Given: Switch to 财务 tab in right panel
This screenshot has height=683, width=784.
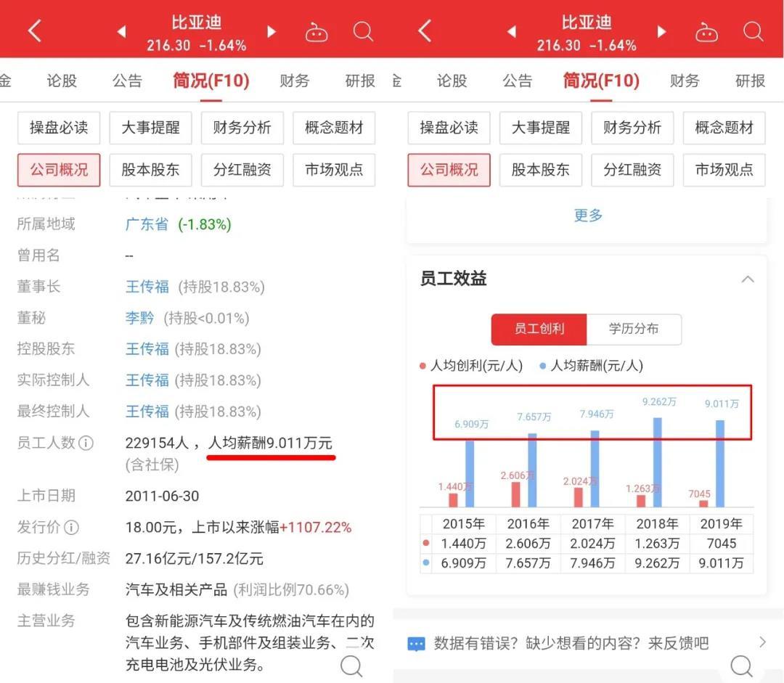Looking at the screenshot, I should 685,81.
